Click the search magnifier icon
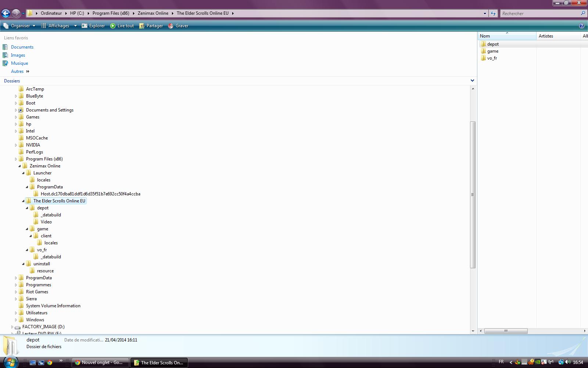Screen dimensions: 588x368 point(583,13)
